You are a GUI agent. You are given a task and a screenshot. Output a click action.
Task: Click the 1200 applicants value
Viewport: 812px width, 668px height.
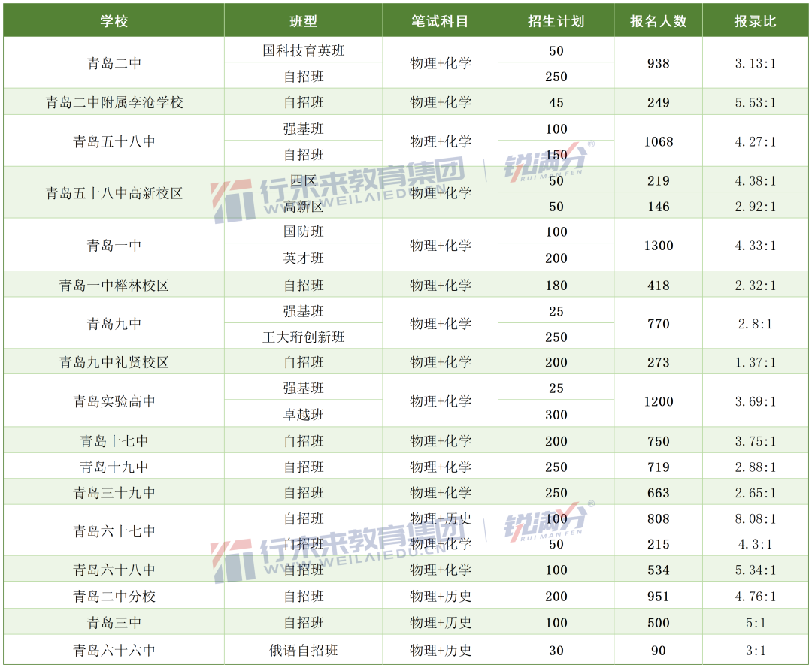click(x=658, y=401)
